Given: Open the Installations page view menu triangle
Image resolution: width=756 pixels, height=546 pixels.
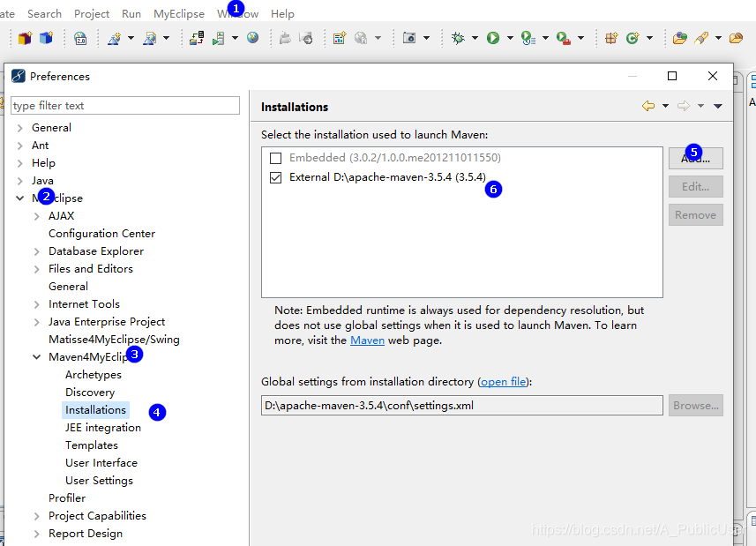Looking at the screenshot, I should coord(718,106).
